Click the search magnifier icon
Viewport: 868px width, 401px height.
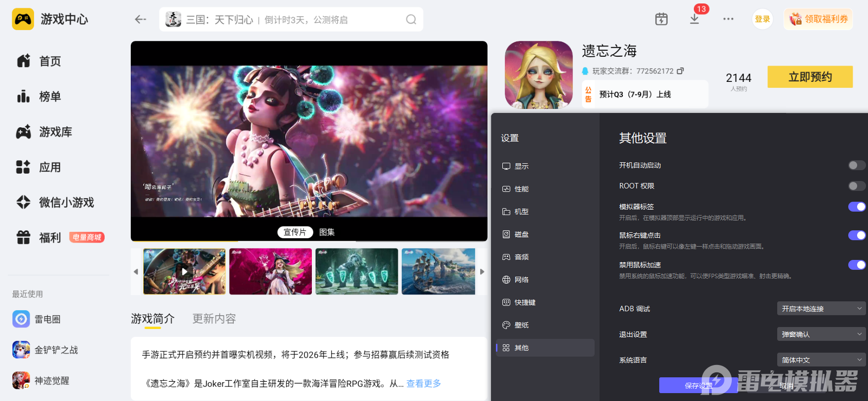[411, 19]
